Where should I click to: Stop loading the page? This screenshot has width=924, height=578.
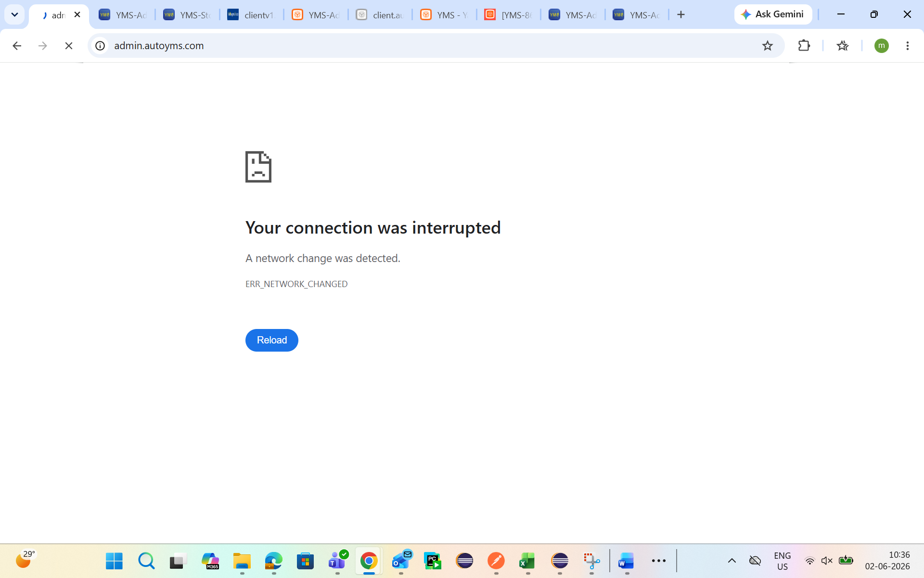click(68, 46)
